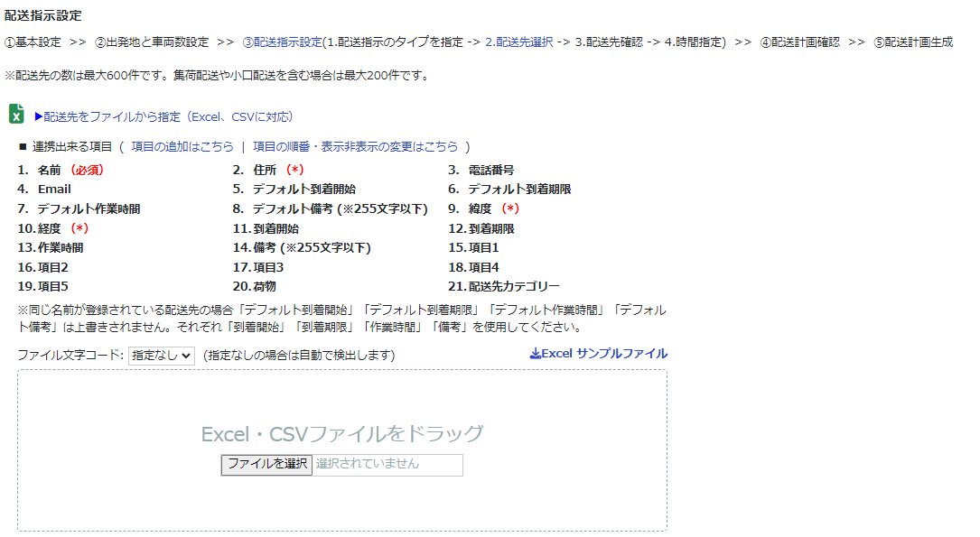Screen dimensions: 980x537
Task: Click the 配送指示設定 page heading
Action: click(x=42, y=15)
